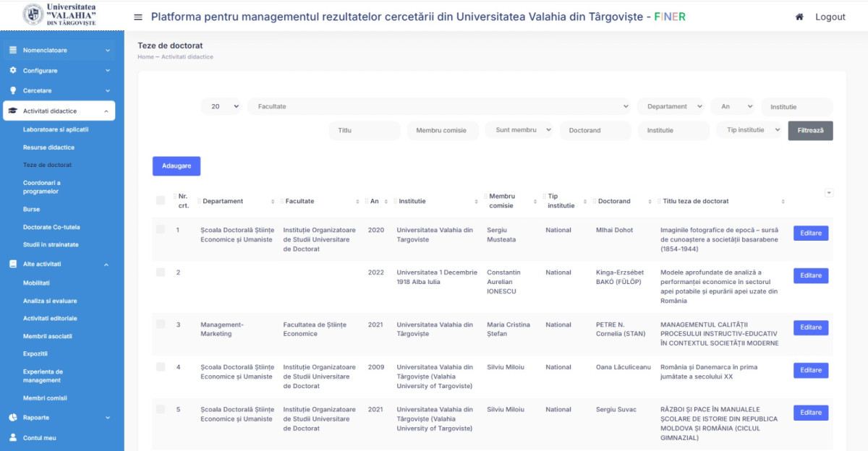868x451 pixels.
Task: Check the checkbox for row 1
Action: point(161,230)
